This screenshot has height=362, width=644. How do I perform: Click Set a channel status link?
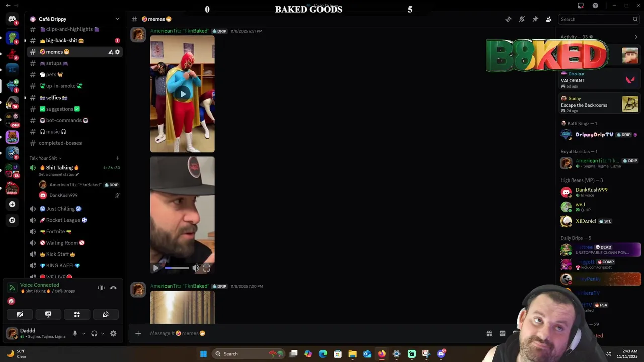click(59, 174)
